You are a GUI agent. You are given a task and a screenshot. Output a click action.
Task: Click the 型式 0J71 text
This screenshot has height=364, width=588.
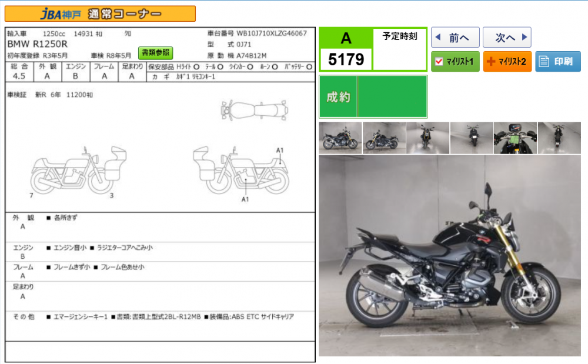pos(229,44)
